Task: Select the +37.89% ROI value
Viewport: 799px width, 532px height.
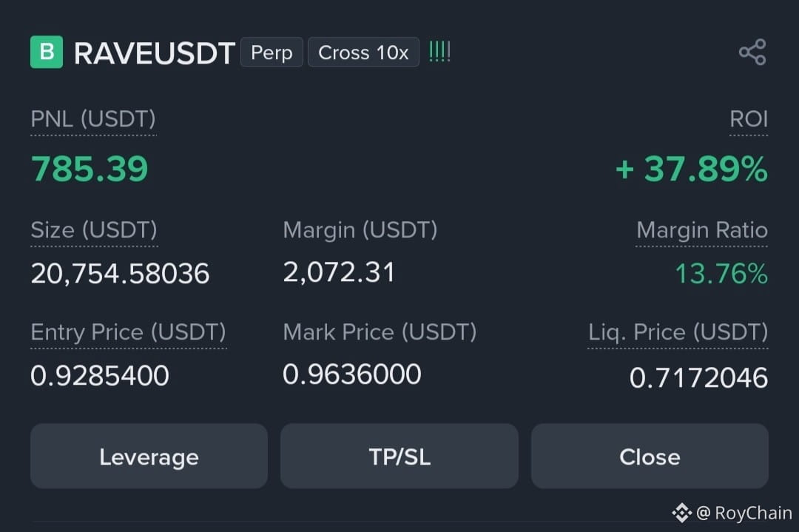Action: coord(692,169)
